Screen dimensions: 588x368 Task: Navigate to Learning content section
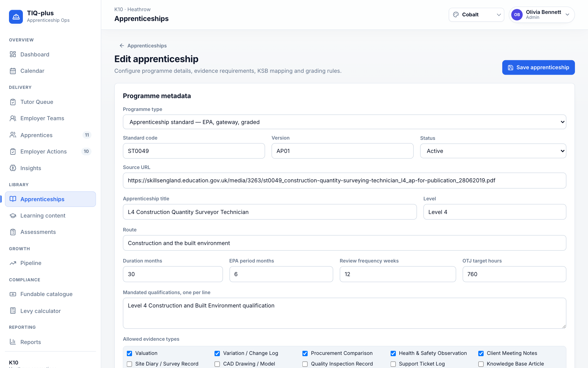50,216
